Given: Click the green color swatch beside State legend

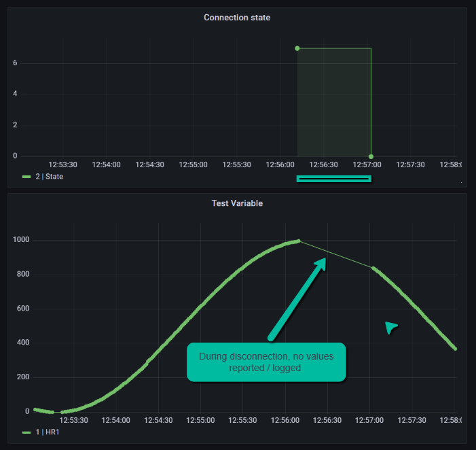Looking at the screenshot, I should [26, 177].
